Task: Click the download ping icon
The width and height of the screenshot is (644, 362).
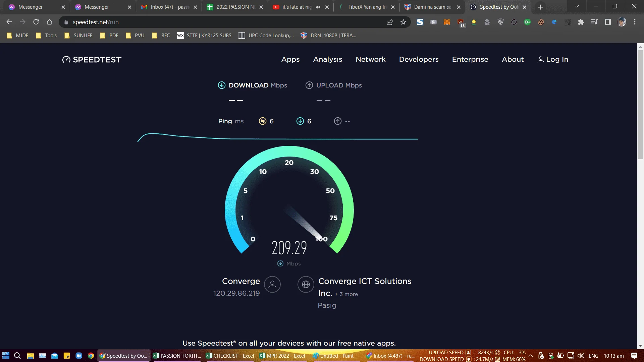Action: 300,121
